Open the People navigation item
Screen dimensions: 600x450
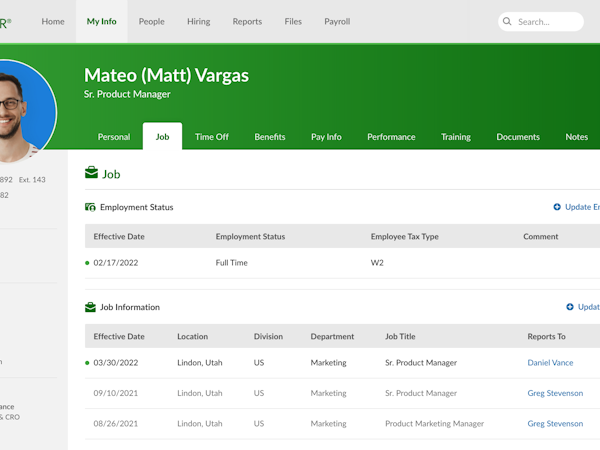[x=152, y=21]
